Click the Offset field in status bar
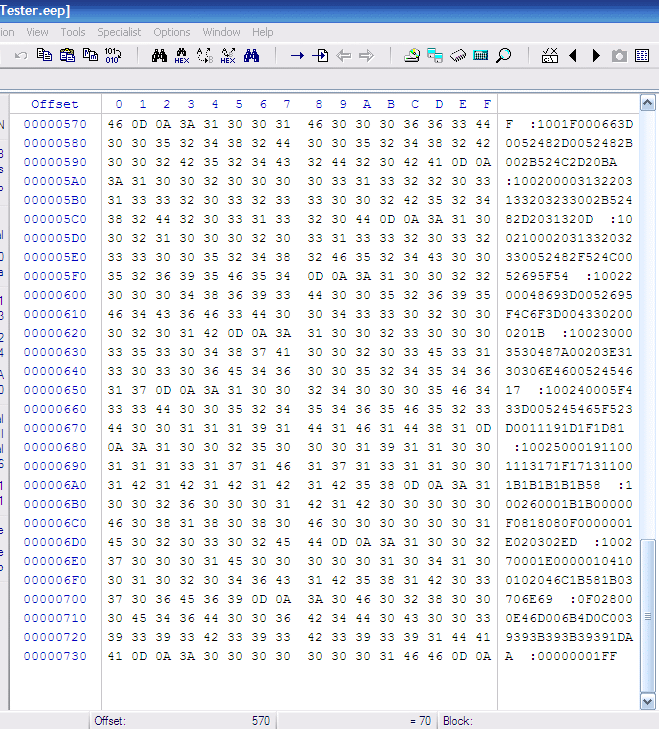The height and width of the screenshot is (729, 659). click(182, 720)
